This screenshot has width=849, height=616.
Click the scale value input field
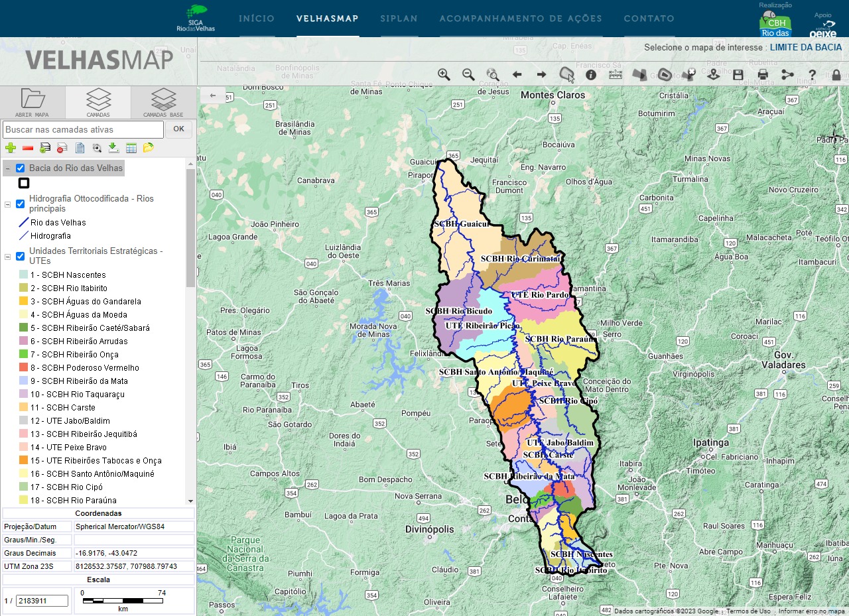coord(42,601)
